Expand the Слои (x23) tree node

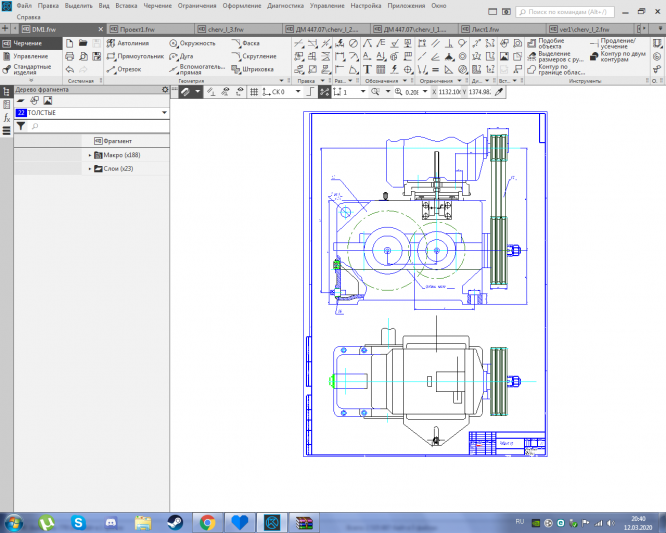coord(89,168)
